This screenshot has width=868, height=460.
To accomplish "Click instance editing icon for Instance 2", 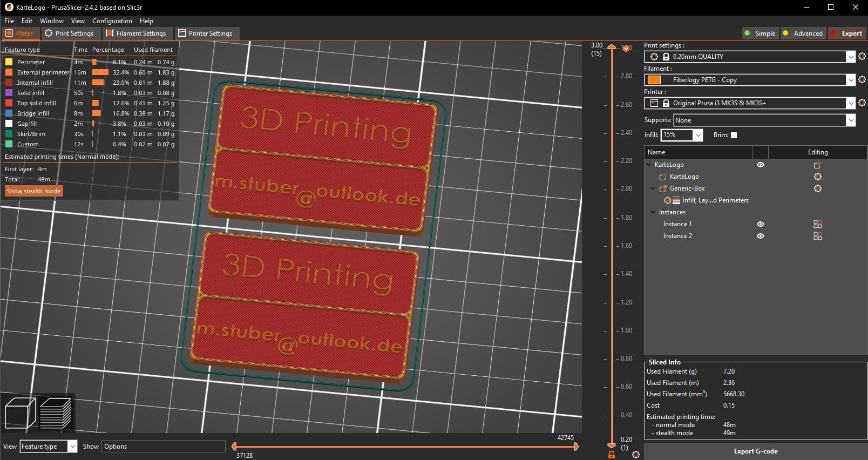I will 818,236.
